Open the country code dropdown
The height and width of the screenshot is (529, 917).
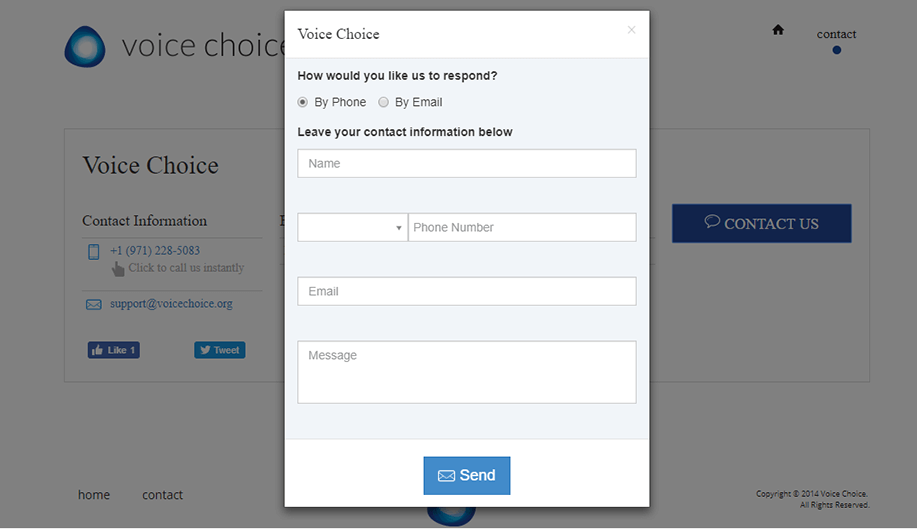353,227
